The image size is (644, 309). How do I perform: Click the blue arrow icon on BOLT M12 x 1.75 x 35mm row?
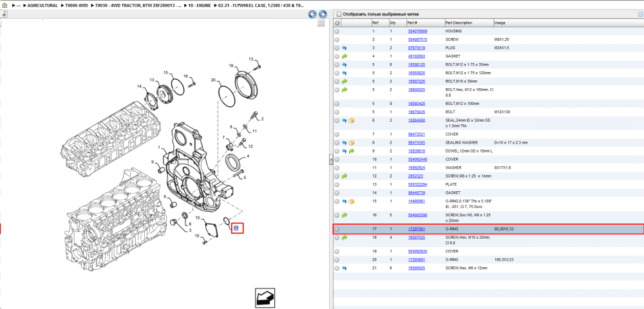(x=344, y=65)
